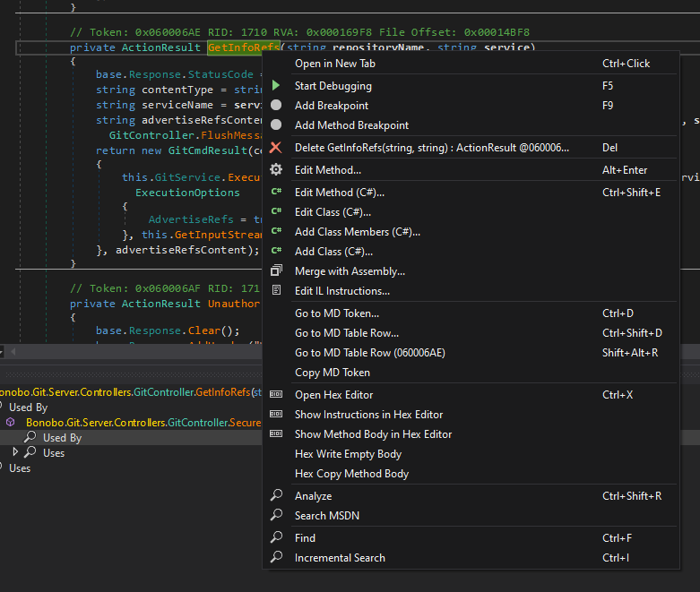The width and height of the screenshot is (700, 592).
Task: Click the Merge with Assembly icon
Action: tap(276, 271)
